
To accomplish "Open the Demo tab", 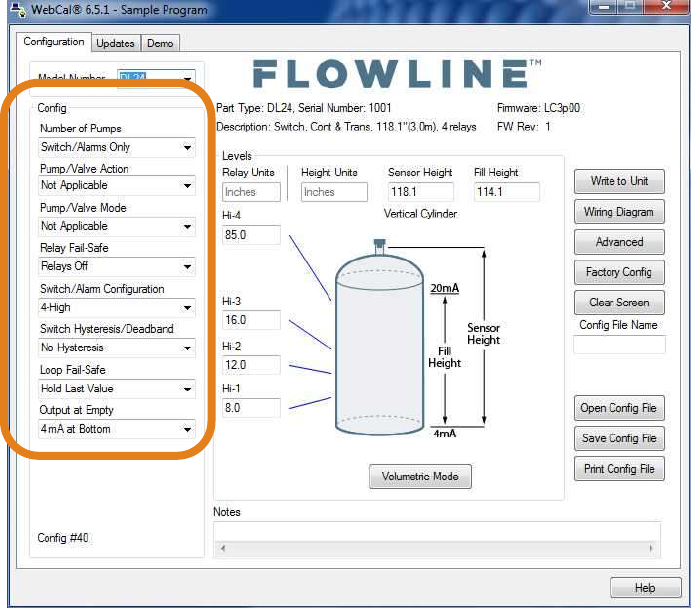I will (160, 43).
